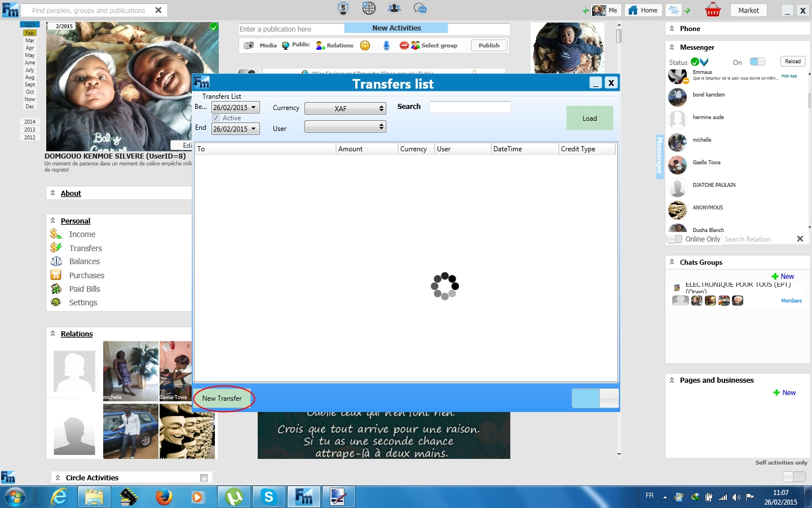The width and height of the screenshot is (812, 508).
Task: Select year 2013 in the timeline
Action: 30,130
